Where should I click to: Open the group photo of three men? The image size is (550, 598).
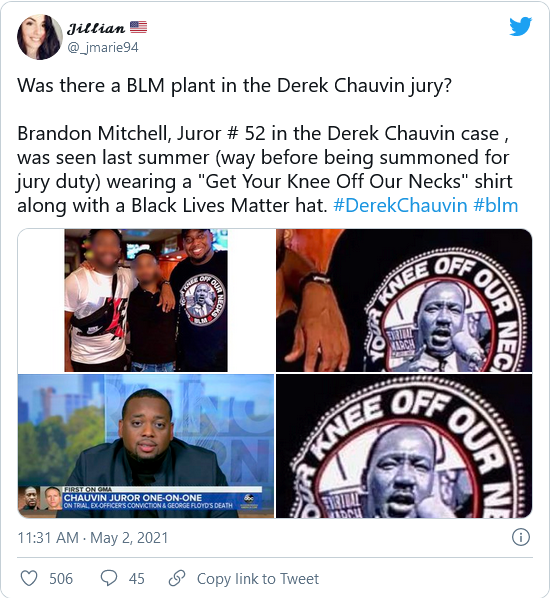tap(146, 301)
